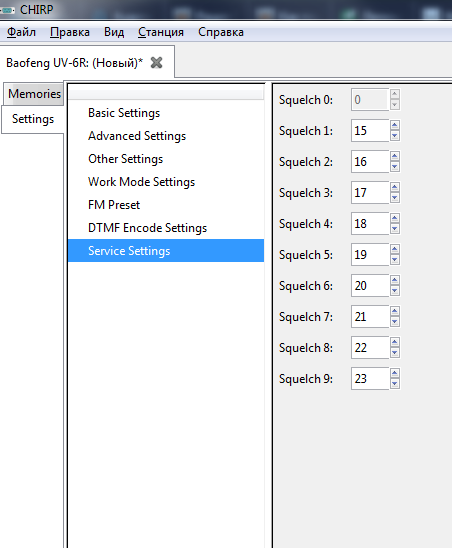Select FM Preset entry
The height and width of the screenshot is (548, 452).
[114, 205]
